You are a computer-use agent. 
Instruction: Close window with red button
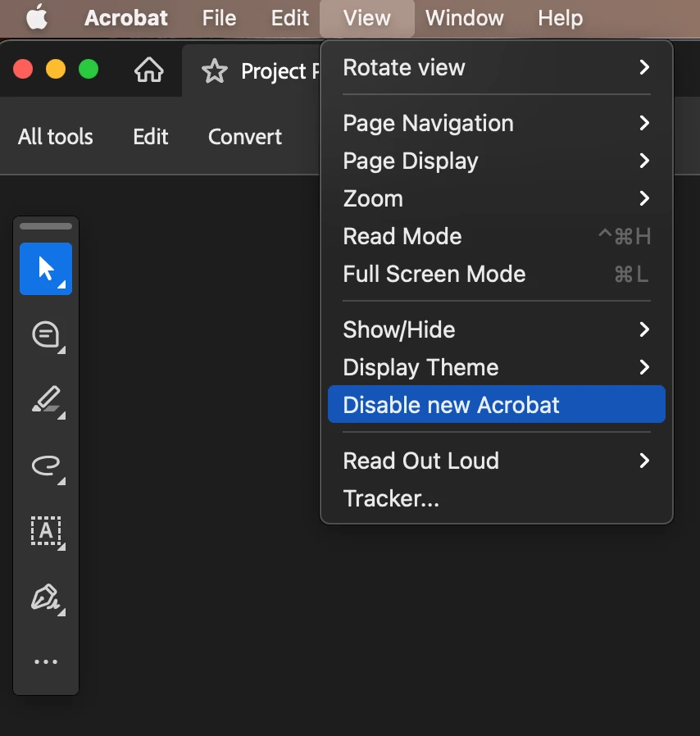click(x=23, y=69)
